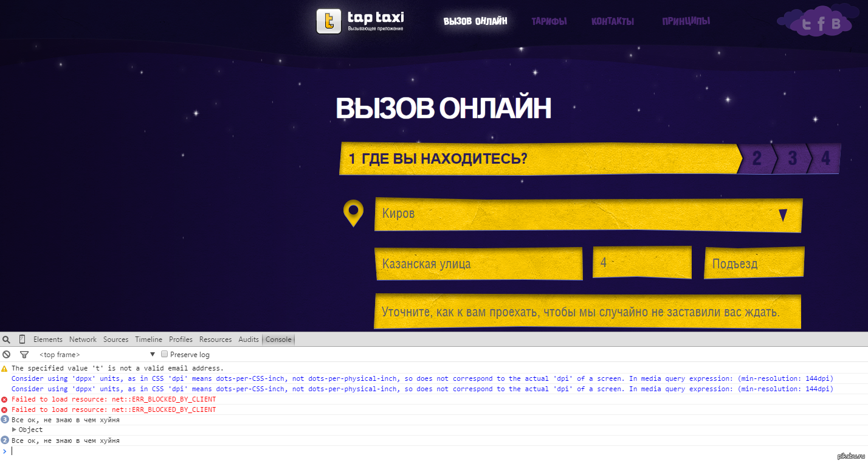Open VKontakte link in the cloud
The width and height of the screenshot is (868, 463).
coord(836,24)
